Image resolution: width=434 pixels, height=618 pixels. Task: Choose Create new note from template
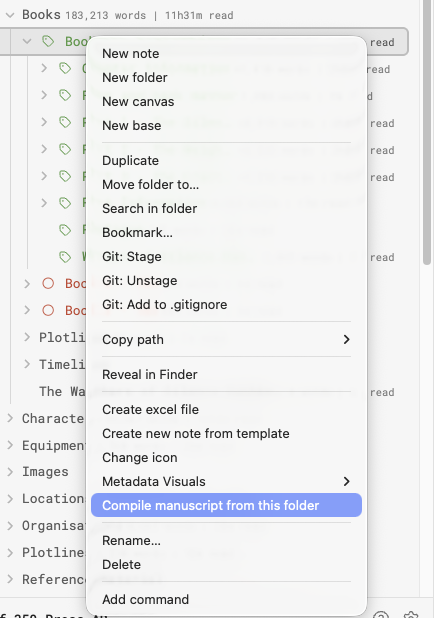point(226,434)
